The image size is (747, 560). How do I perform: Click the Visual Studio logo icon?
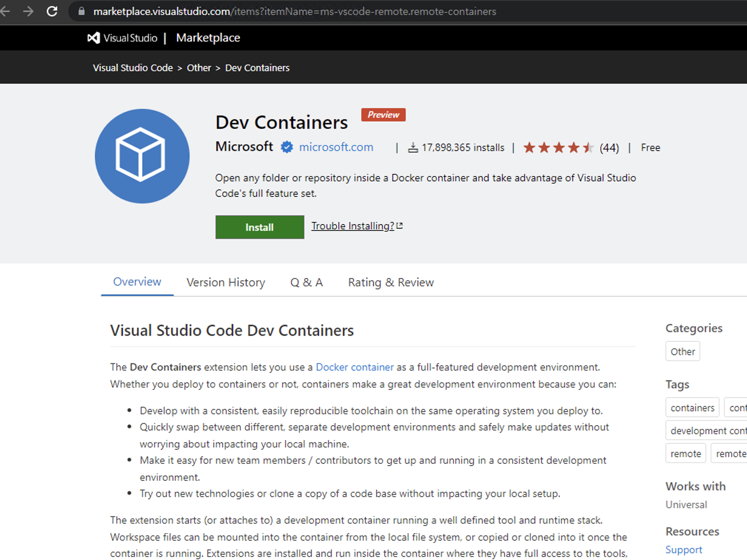94,38
